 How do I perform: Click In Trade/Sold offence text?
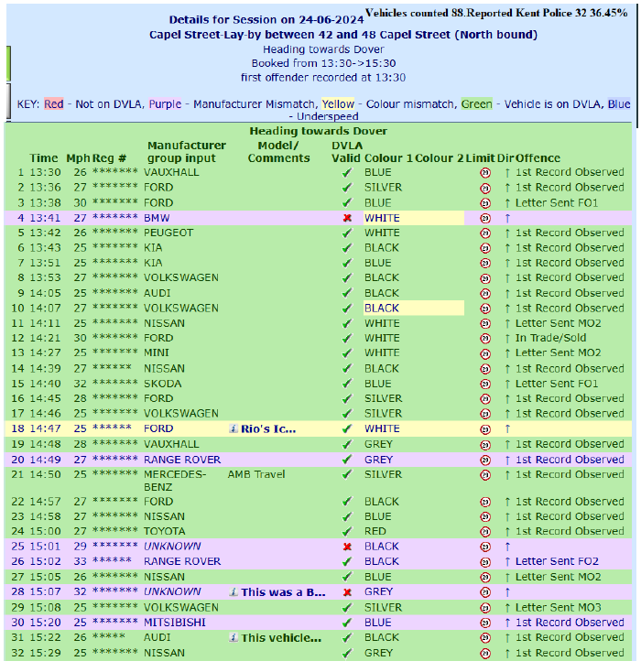click(550, 338)
